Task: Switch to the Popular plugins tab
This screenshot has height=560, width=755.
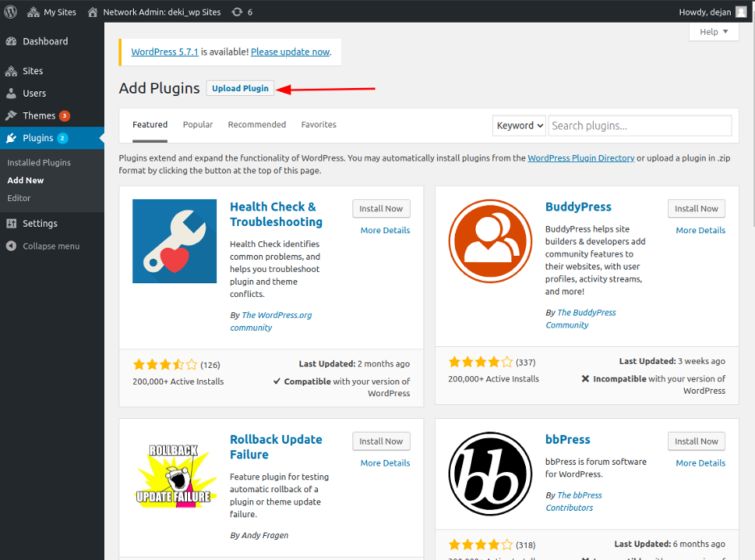Action: coord(198,125)
